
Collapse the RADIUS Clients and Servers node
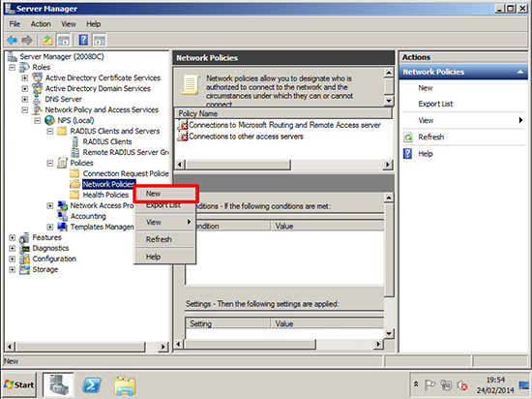[x=50, y=131]
